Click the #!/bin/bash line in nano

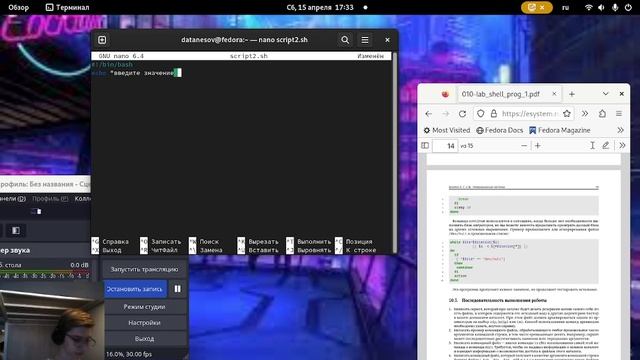click(112, 64)
